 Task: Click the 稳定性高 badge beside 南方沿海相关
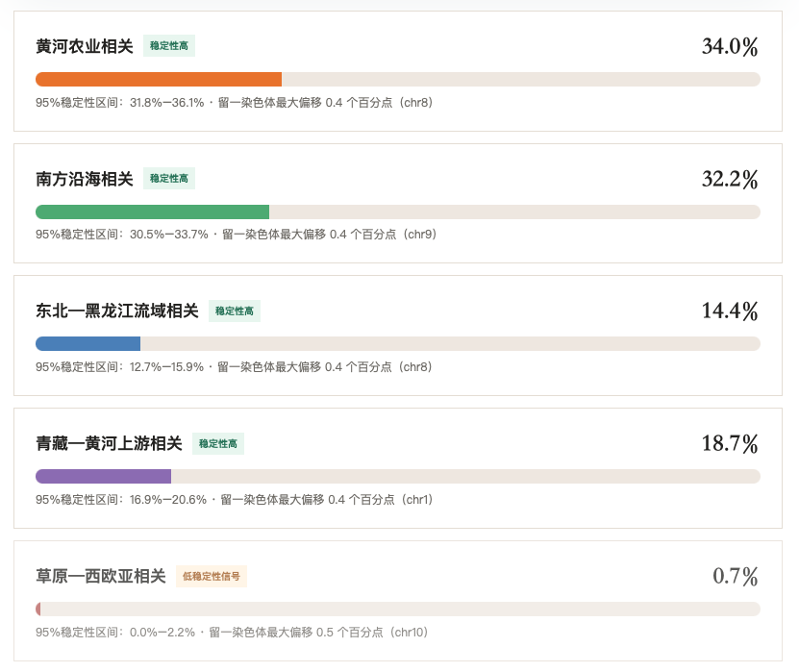click(x=169, y=178)
